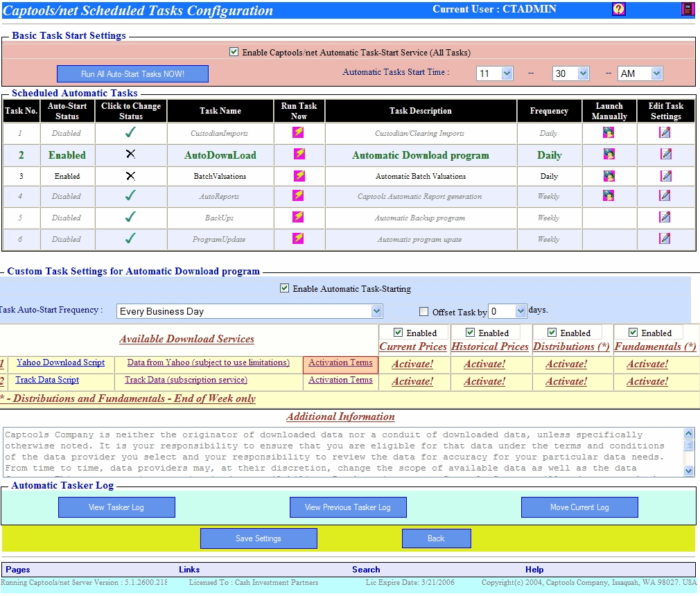The image size is (700, 596).
Task: Uncheck Enable Automatic Task-Starting
Action: (x=284, y=288)
